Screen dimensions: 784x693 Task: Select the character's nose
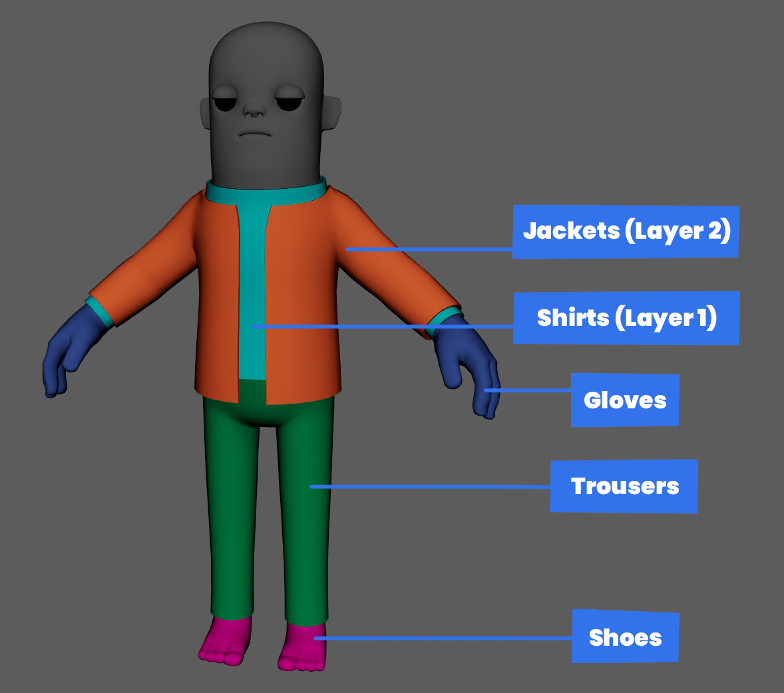coord(254,110)
